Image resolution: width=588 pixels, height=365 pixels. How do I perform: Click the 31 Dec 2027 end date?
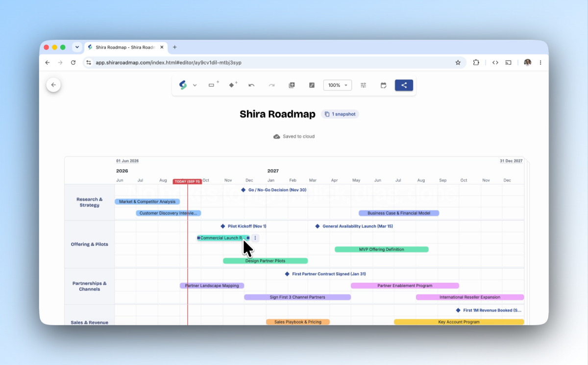click(x=511, y=161)
